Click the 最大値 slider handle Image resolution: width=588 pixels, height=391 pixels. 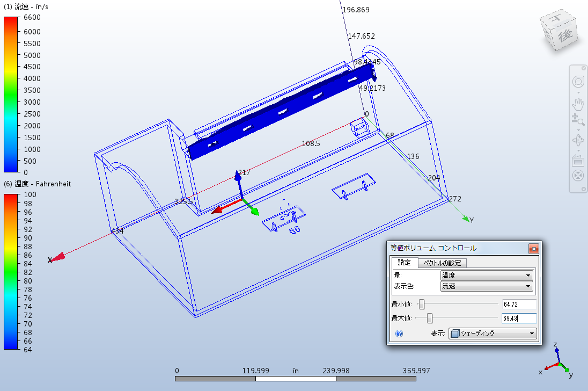pyautogui.click(x=430, y=318)
